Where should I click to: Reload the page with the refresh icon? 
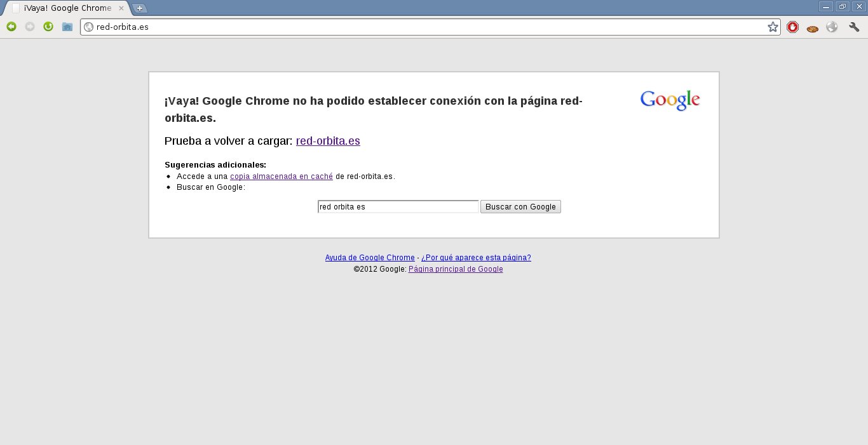click(48, 27)
